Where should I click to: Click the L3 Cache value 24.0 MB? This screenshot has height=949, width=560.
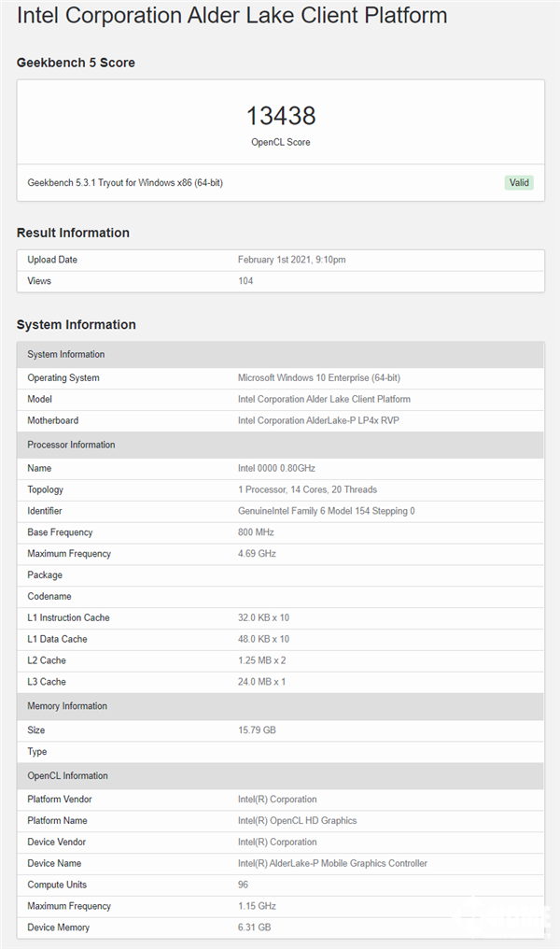[261, 682]
